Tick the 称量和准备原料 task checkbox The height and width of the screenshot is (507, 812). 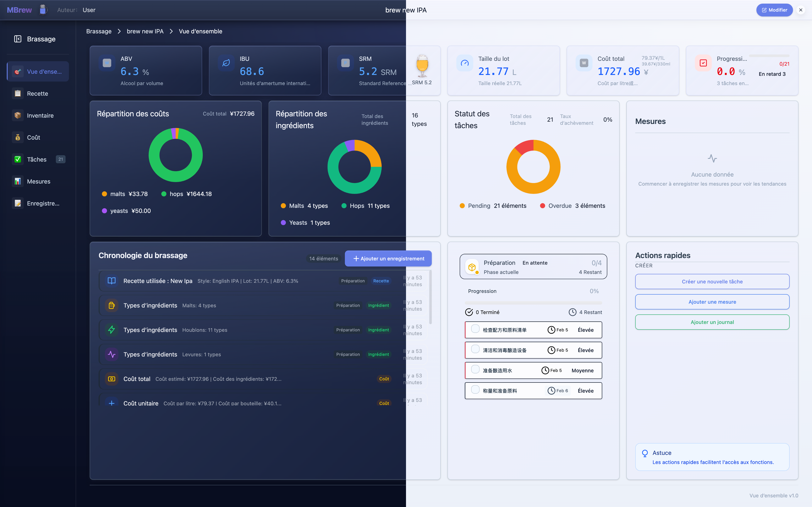475,390
